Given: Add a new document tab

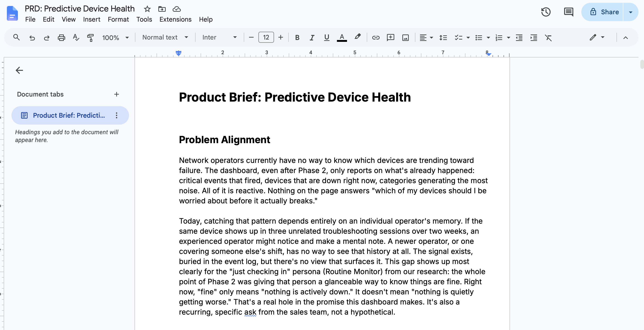Looking at the screenshot, I should tap(117, 94).
